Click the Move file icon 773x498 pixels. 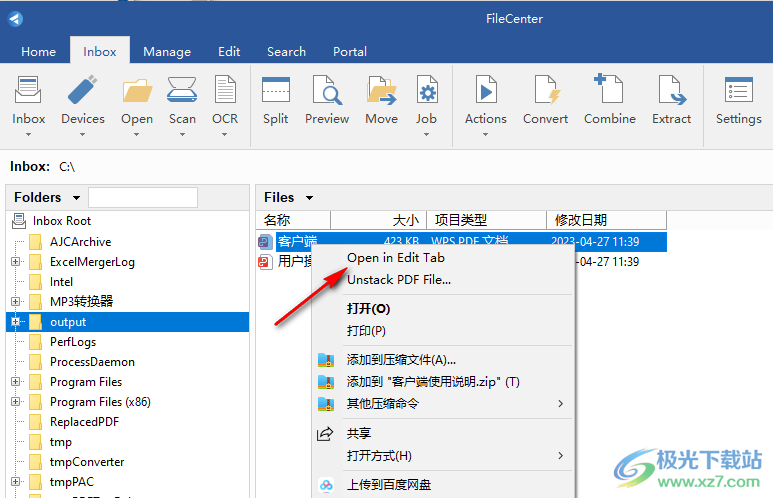tap(382, 90)
